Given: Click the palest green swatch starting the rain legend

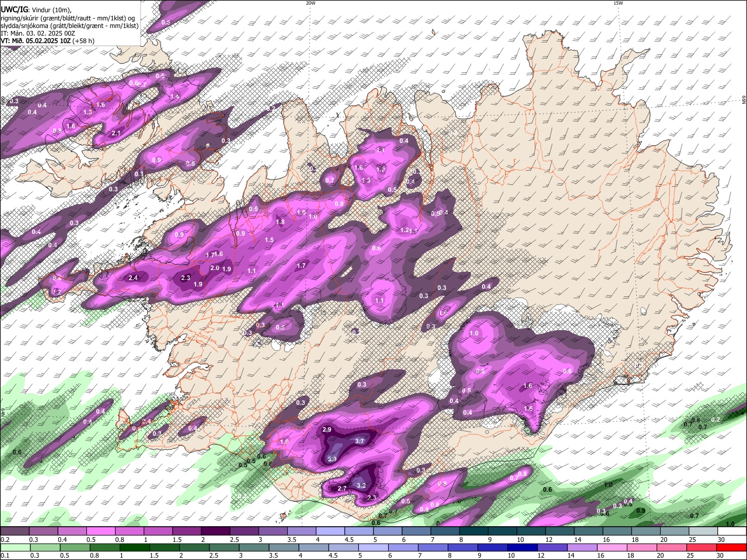Looking at the screenshot, I should pyautogui.click(x=15, y=547).
